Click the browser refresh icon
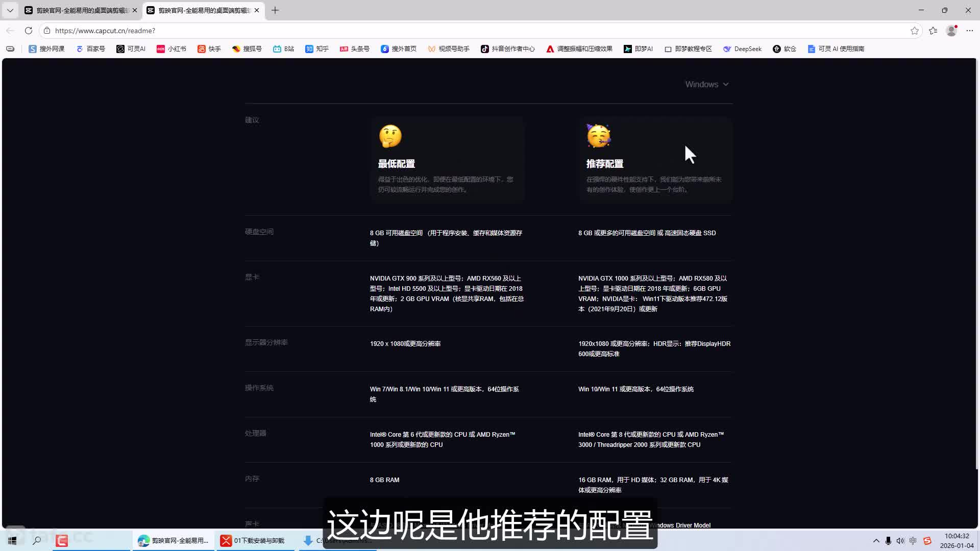 (x=29, y=31)
